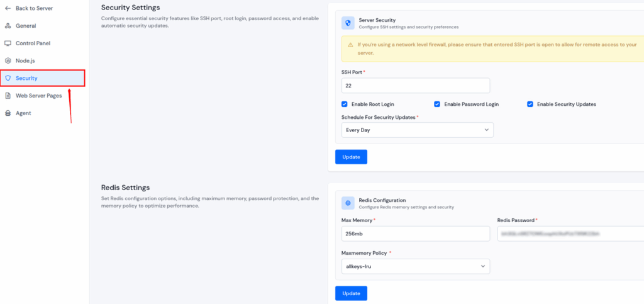Click Update button under Server Security

pyautogui.click(x=351, y=157)
